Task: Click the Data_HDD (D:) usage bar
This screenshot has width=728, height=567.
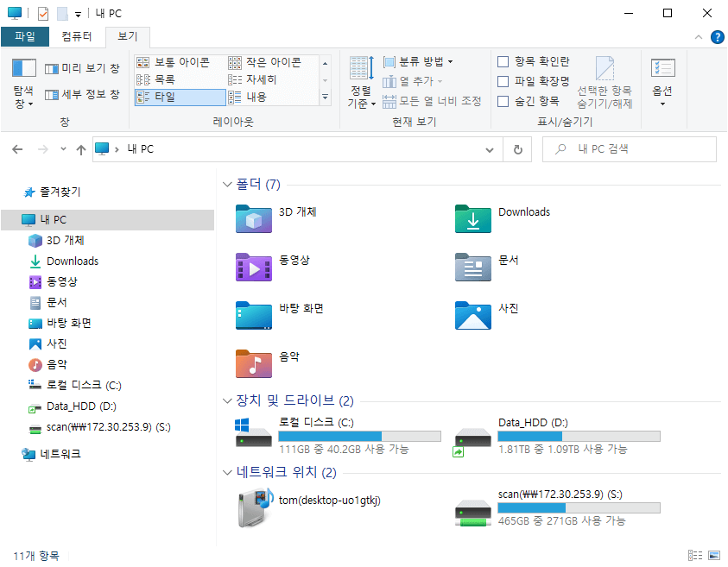Action: coord(579,436)
